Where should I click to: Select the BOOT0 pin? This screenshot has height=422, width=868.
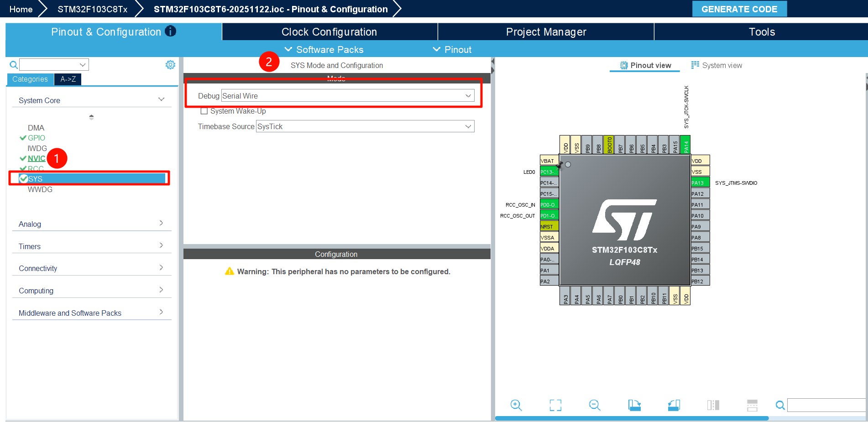[609, 145]
